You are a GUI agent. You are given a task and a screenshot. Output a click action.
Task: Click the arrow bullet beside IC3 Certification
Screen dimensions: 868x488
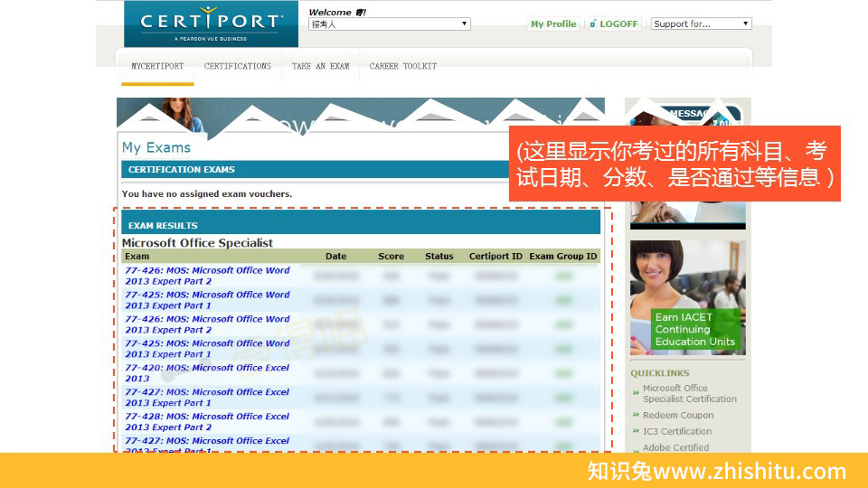636,430
